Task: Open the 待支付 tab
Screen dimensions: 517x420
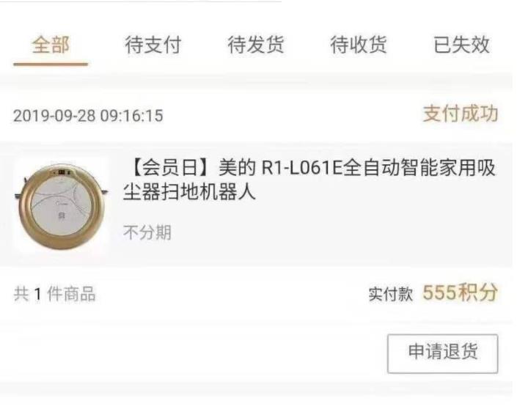Action: point(153,45)
